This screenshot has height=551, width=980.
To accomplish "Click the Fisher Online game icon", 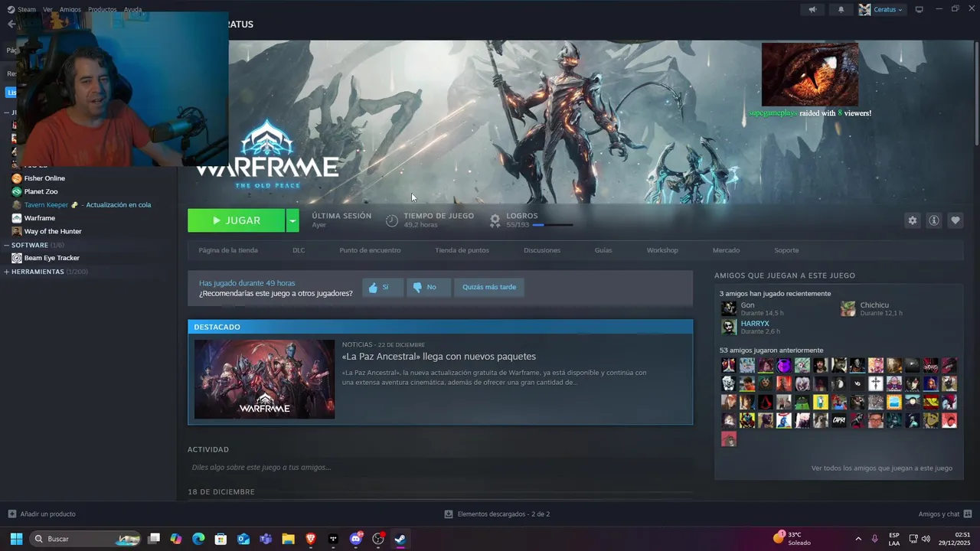I will (x=17, y=178).
